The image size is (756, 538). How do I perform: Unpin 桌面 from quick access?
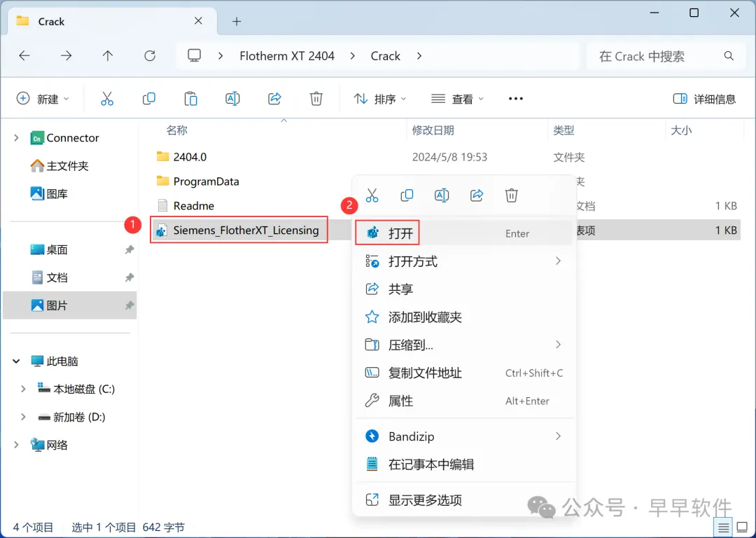pyautogui.click(x=129, y=249)
